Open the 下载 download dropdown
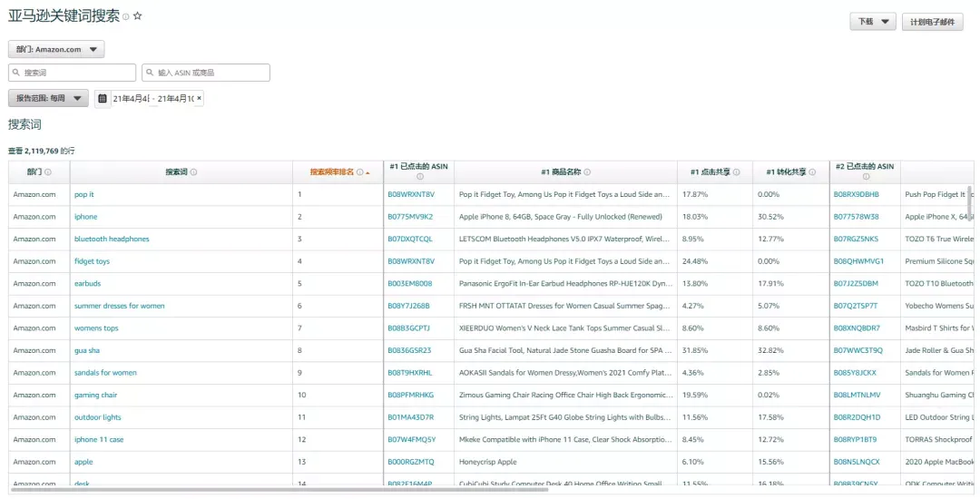The image size is (980, 499). coord(873,22)
